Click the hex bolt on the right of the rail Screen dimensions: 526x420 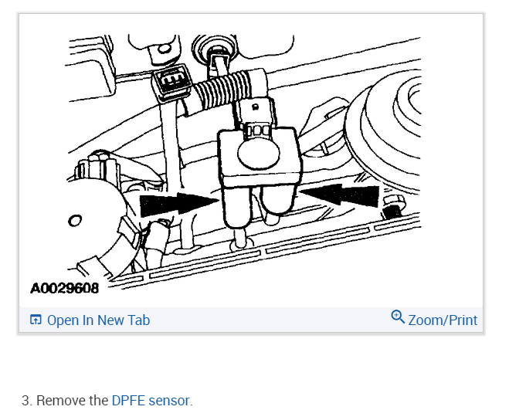[393, 205]
